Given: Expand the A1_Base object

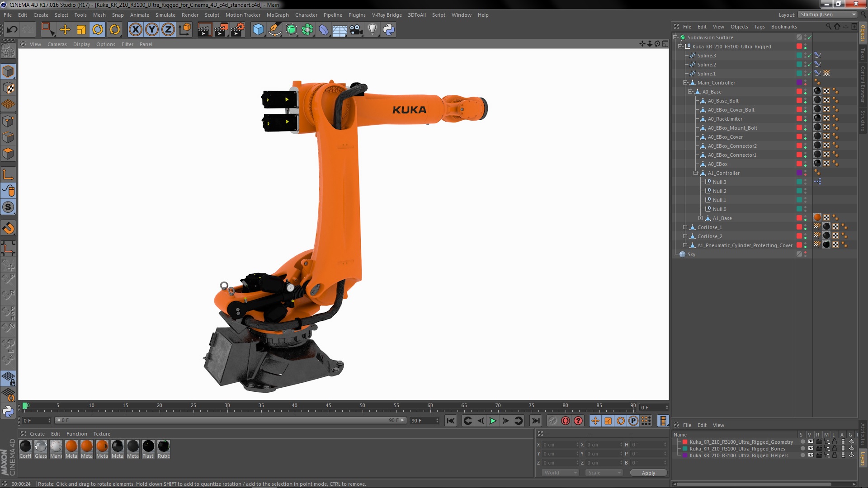Looking at the screenshot, I should coord(701,218).
